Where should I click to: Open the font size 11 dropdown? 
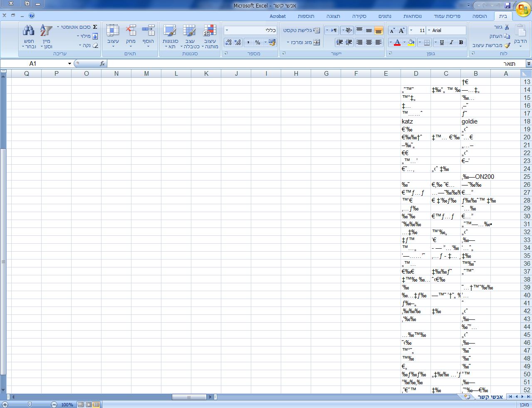point(411,30)
